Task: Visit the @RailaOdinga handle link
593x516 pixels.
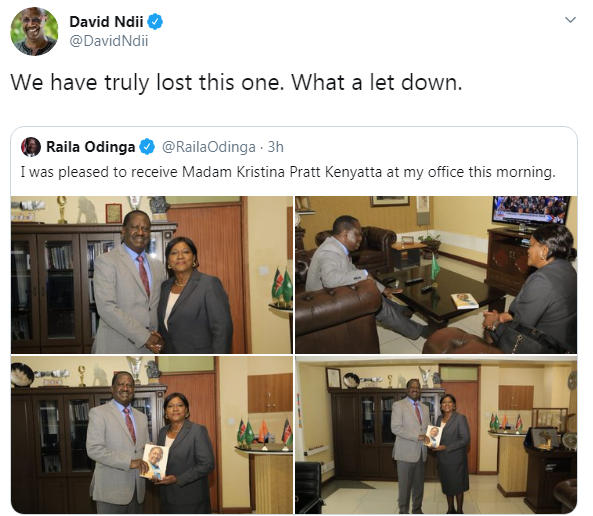Action: (209, 147)
